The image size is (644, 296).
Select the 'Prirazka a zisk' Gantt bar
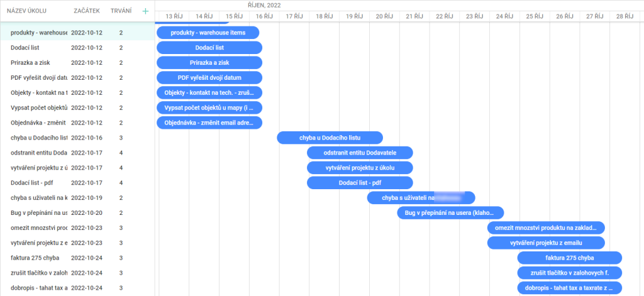click(x=209, y=62)
